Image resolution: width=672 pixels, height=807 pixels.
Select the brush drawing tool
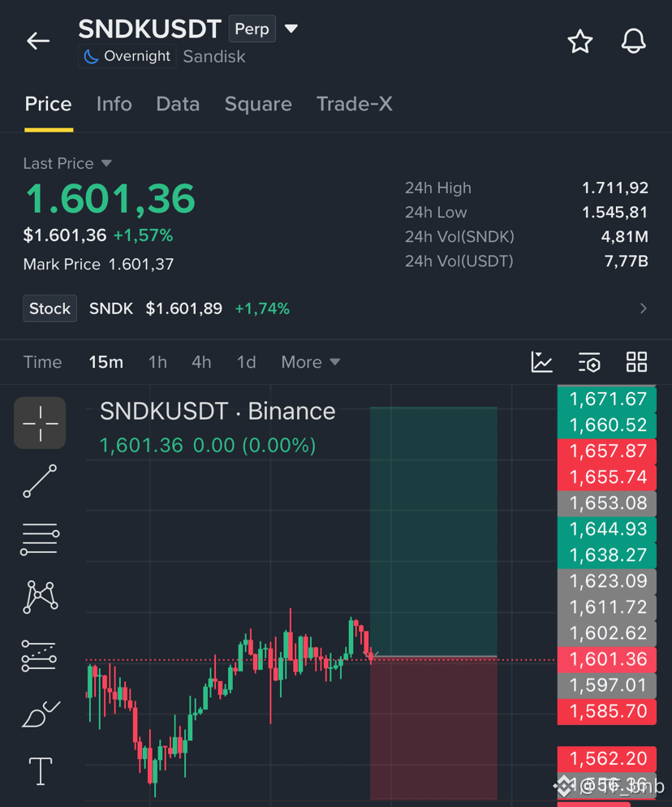41,714
